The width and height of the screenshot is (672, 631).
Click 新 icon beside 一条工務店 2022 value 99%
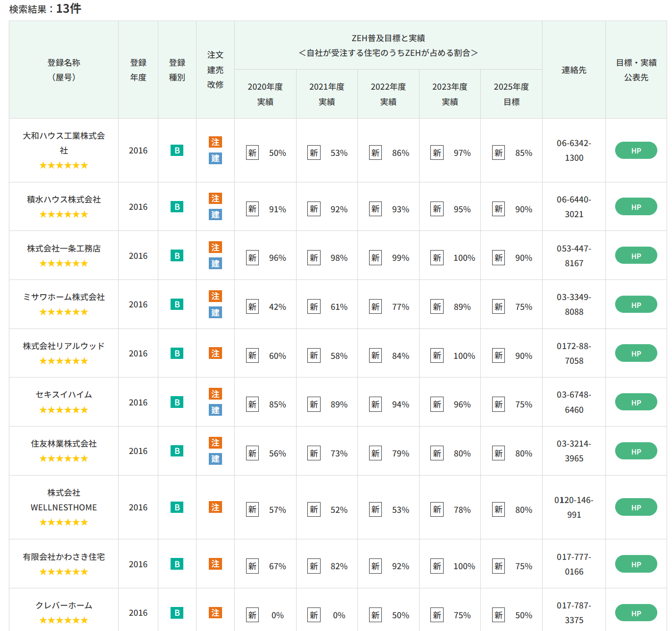click(375, 258)
